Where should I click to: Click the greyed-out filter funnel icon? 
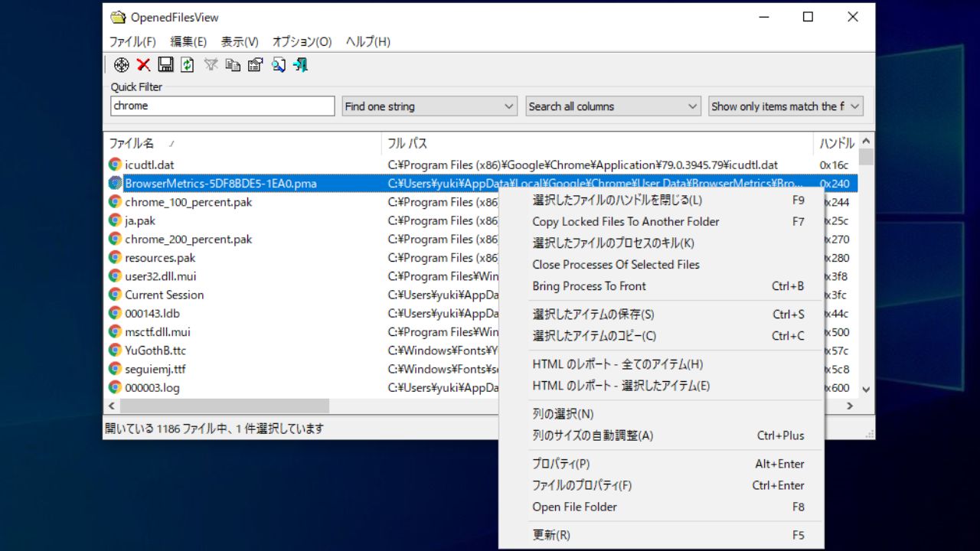point(211,65)
